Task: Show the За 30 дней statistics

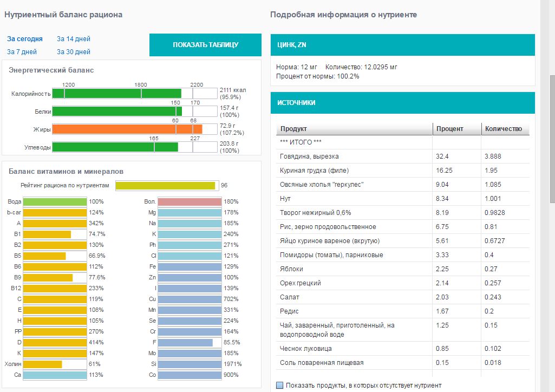Action: coord(74,52)
